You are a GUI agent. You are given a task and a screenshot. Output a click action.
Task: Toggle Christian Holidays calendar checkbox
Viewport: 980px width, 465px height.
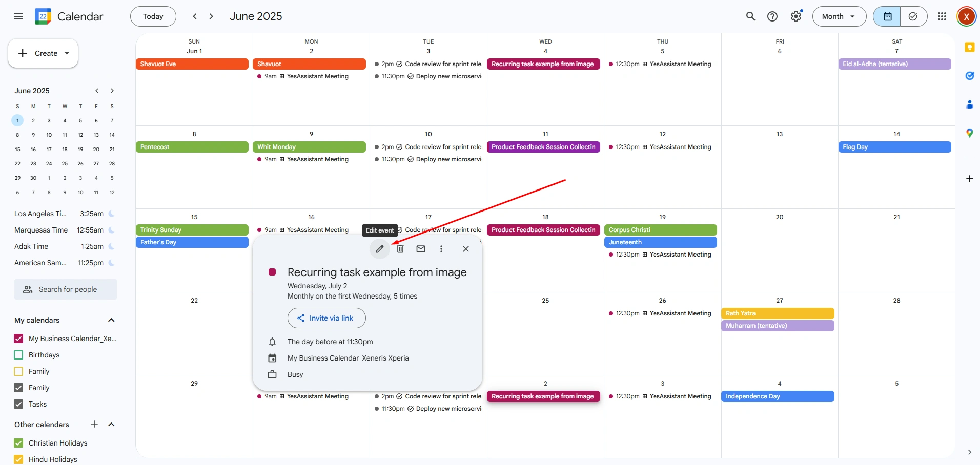(19, 443)
